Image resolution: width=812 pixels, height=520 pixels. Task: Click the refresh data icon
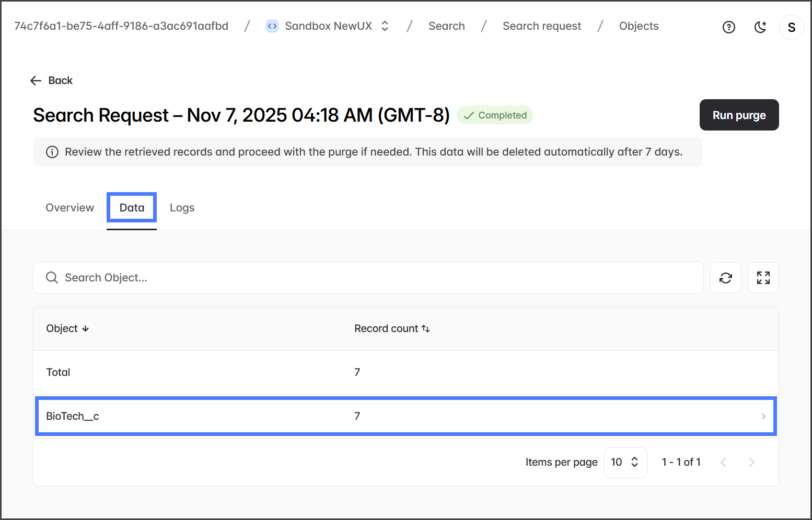725,278
